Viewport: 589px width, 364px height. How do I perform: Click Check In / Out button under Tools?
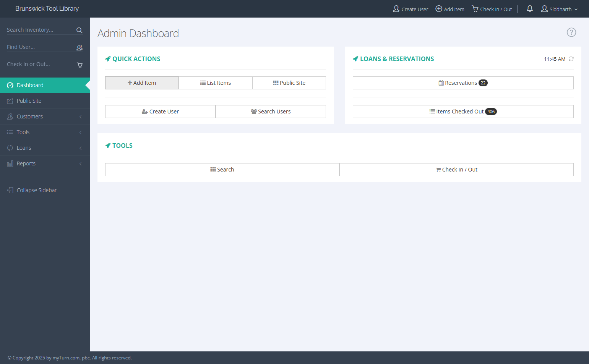456,170
